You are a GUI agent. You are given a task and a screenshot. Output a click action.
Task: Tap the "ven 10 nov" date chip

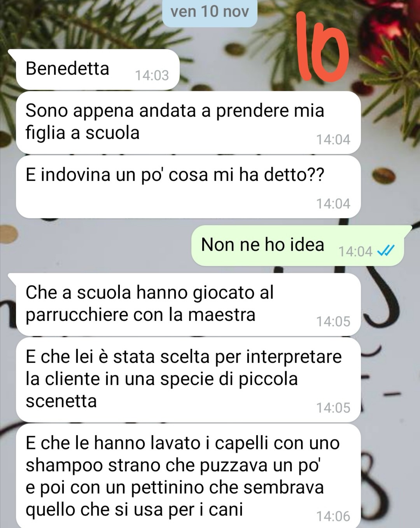pyautogui.click(x=210, y=12)
